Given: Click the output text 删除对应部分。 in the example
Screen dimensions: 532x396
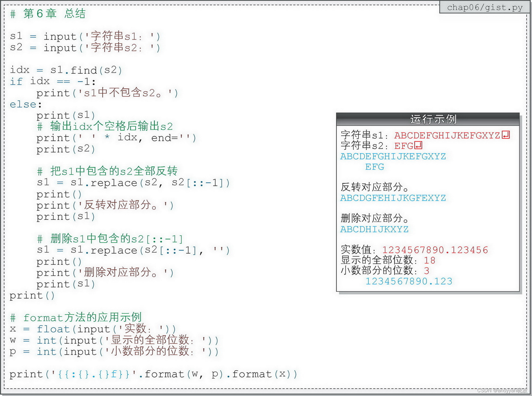Looking at the screenshot, I should (x=375, y=218).
